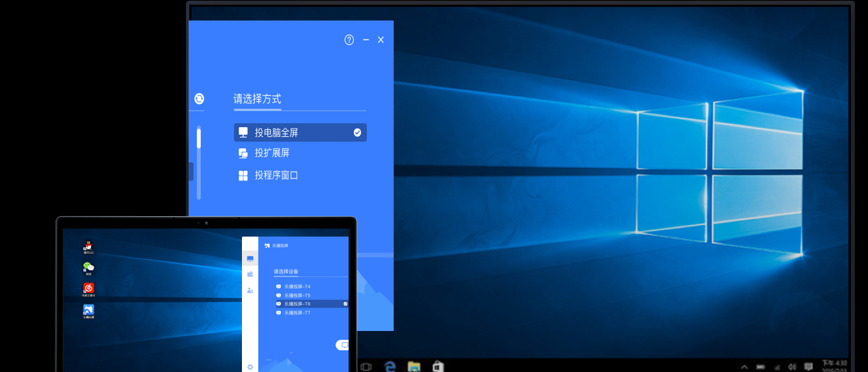Viewport: 868px width, 372px height.
Task: Launch Microsoft Edge from taskbar
Action: pos(390,367)
